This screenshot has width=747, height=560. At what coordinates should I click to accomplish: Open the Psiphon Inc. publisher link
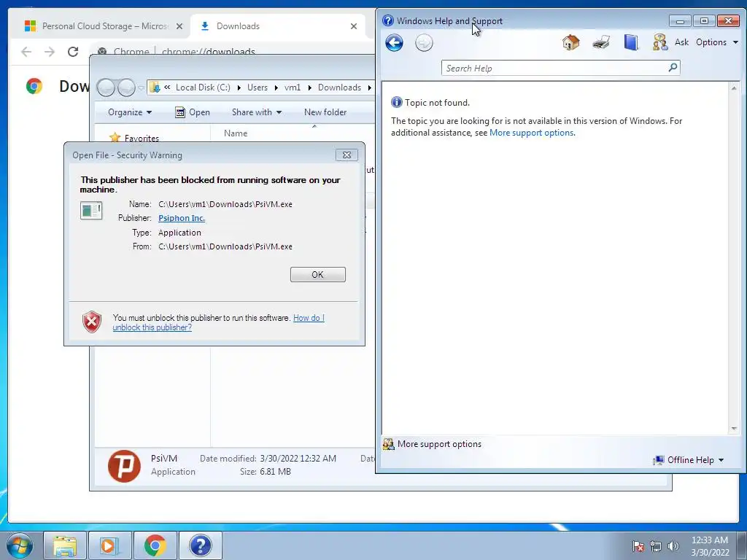click(x=182, y=218)
